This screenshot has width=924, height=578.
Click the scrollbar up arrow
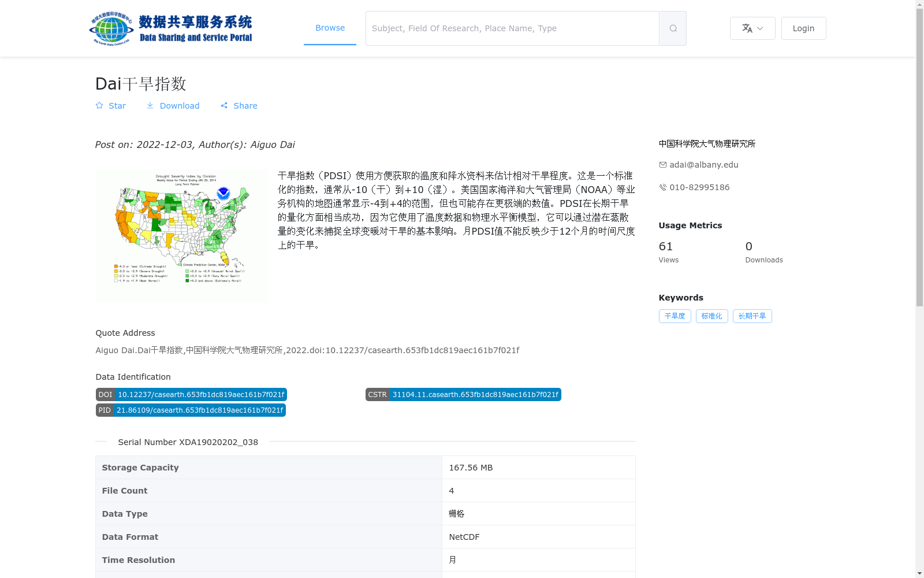pos(919,4)
